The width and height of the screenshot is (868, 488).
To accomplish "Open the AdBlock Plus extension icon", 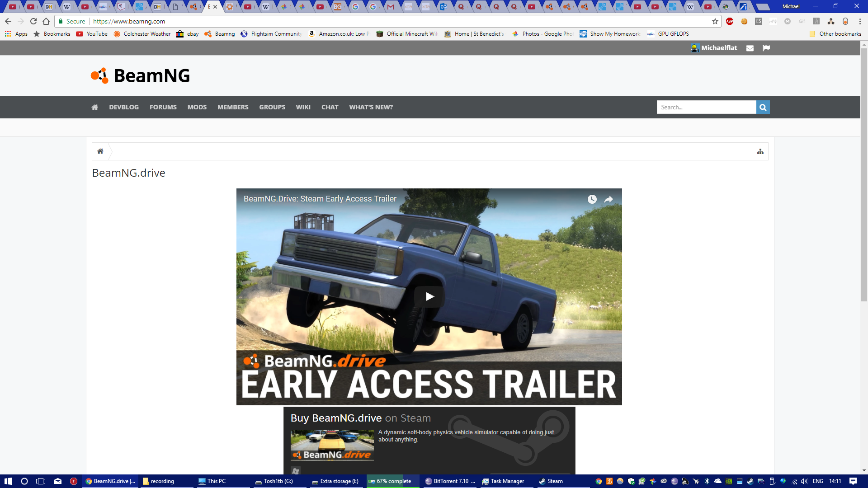I will 730,21.
